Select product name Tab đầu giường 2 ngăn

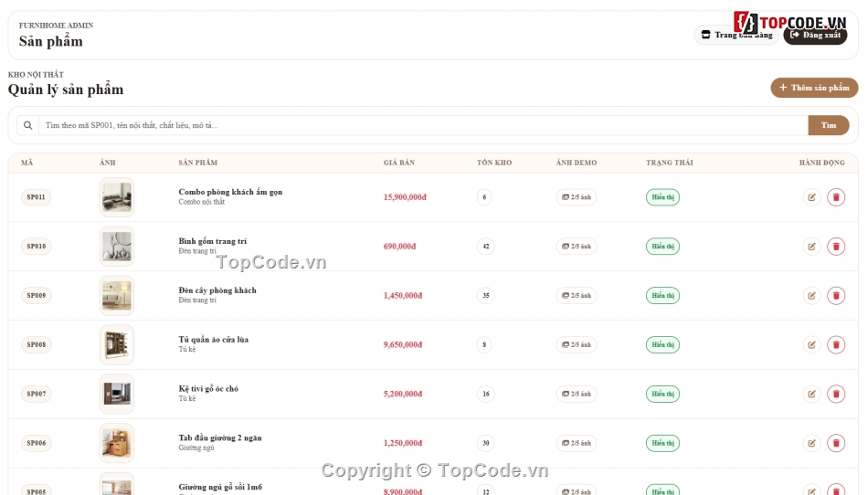click(220, 438)
